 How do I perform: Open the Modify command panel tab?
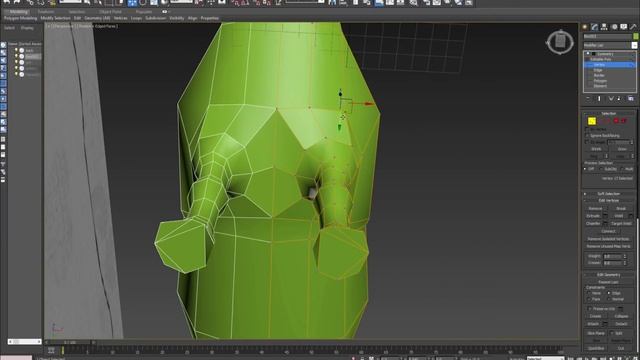click(x=595, y=27)
